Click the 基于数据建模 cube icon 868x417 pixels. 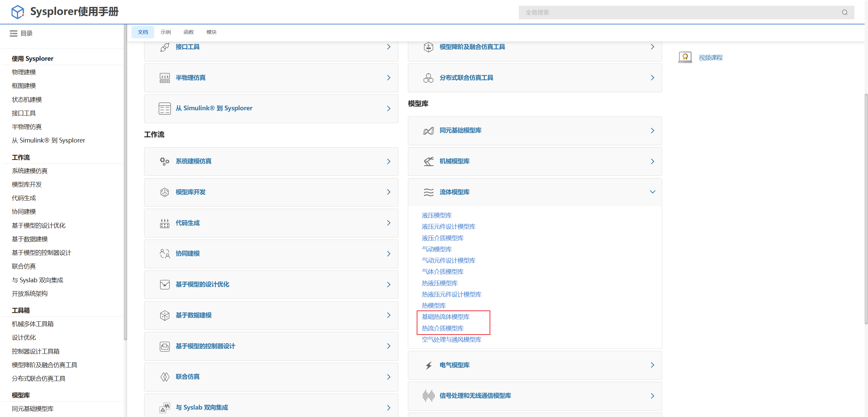165,316
